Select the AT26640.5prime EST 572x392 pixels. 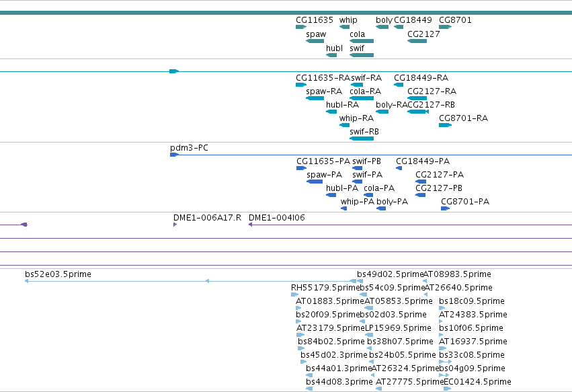pos(425,295)
